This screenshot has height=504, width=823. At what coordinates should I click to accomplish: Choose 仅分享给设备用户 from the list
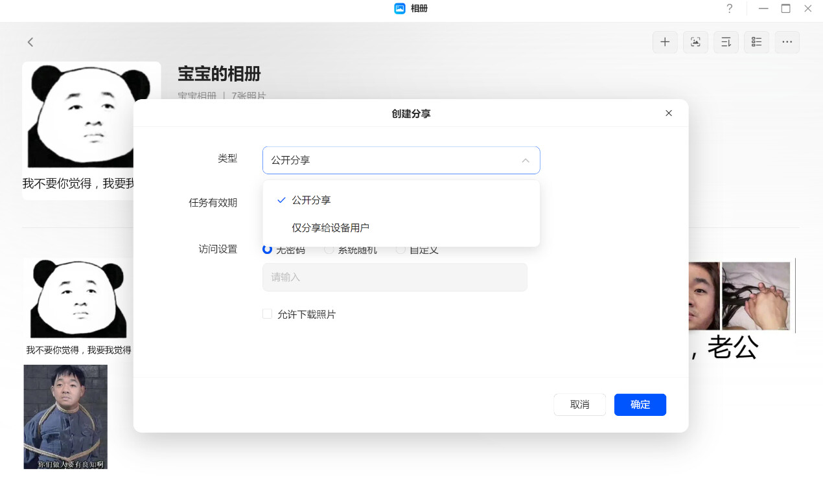pos(330,228)
